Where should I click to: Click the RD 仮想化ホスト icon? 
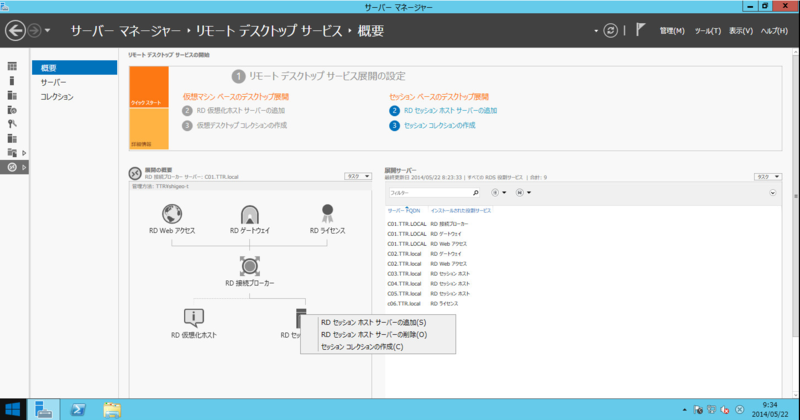pos(193,318)
